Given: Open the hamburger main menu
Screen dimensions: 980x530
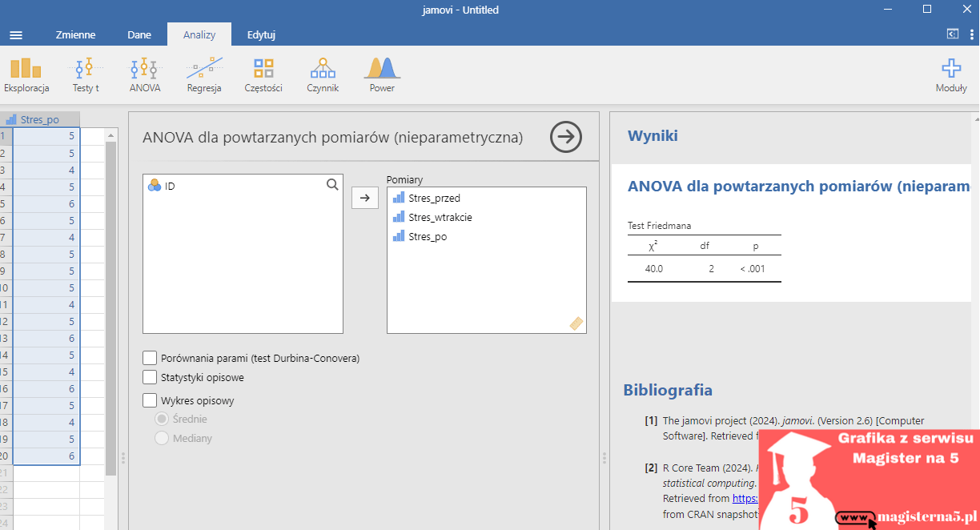Looking at the screenshot, I should pos(16,35).
